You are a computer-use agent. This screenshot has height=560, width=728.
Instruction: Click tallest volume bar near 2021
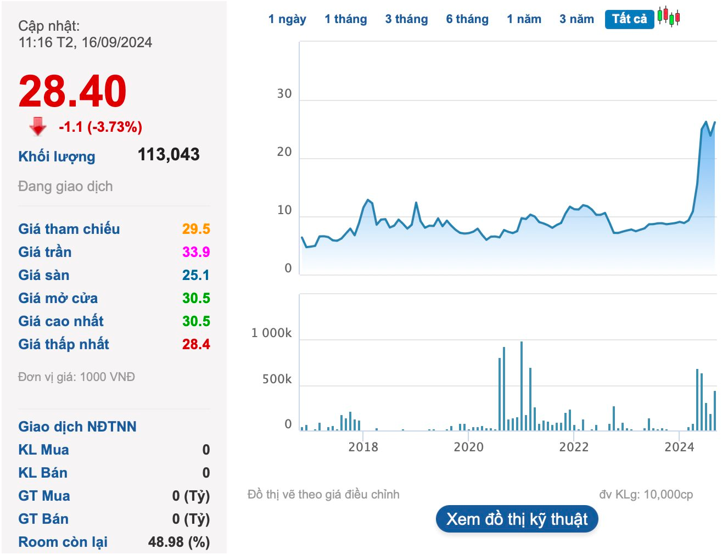[x=522, y=385]
